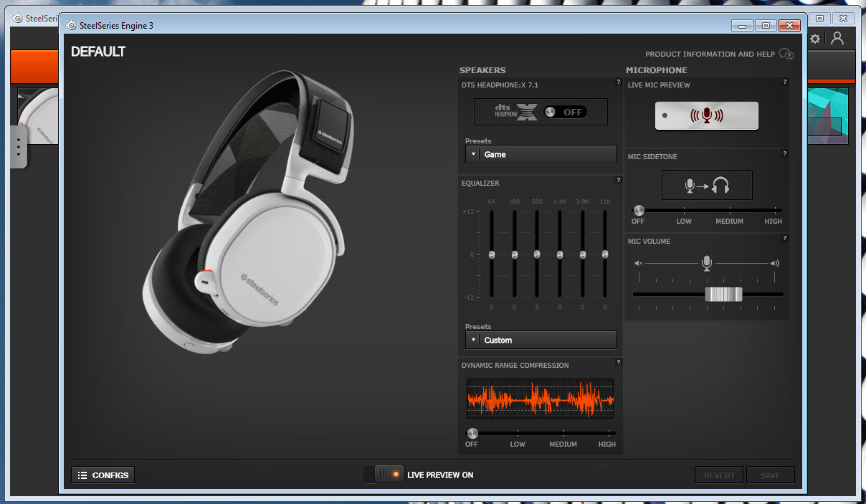866x504 pixels.
Task: Open the equalizer presets dropdown showing Custom
Action: (541, 340)
